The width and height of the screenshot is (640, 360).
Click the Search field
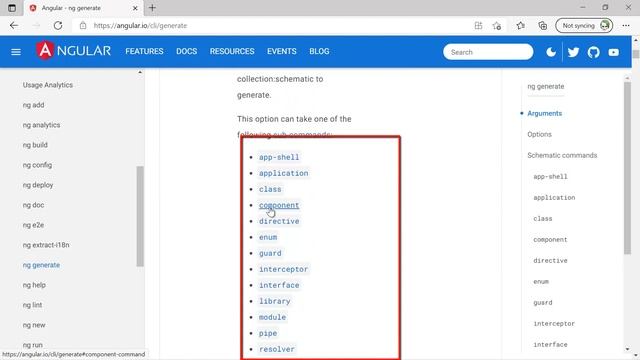click(488, 52)
